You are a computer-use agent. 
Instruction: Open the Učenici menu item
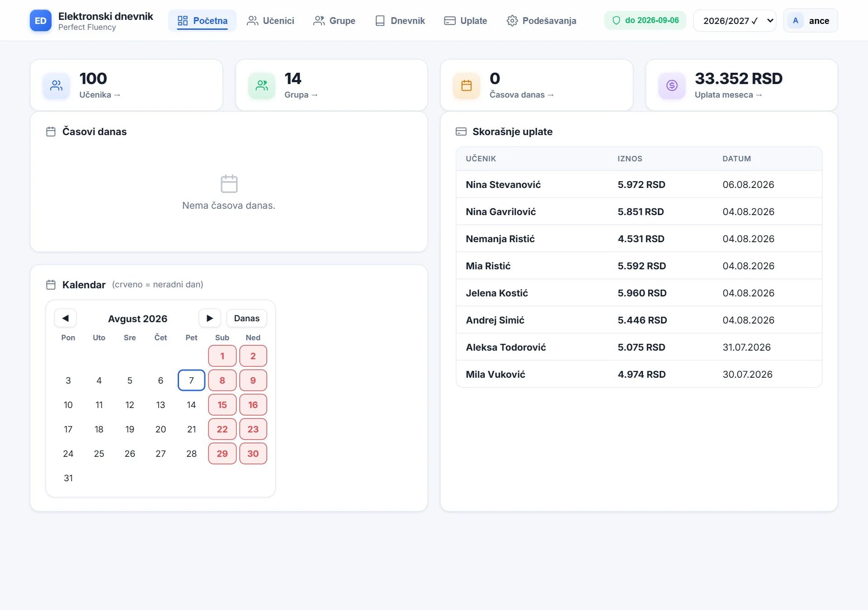(270, 21)
